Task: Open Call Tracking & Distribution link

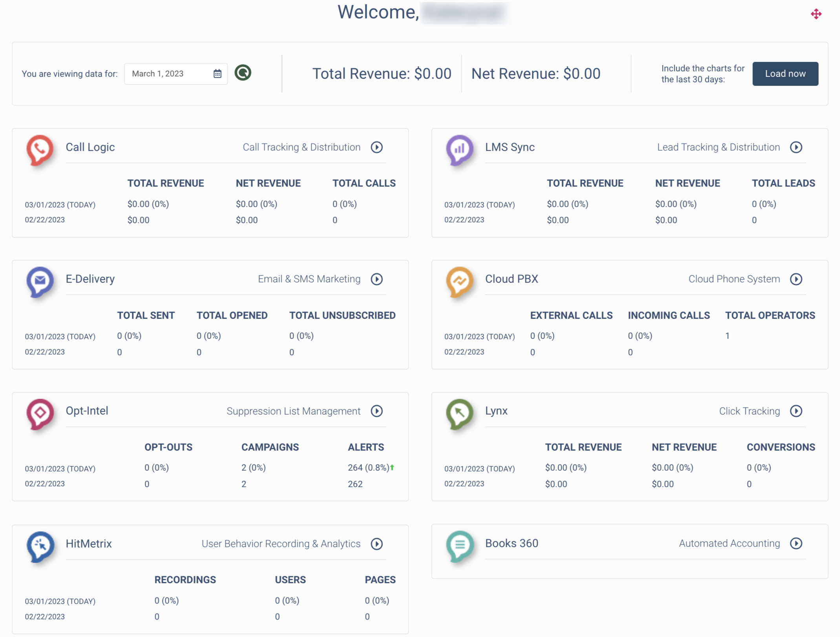Action: [x=301, y=147]
